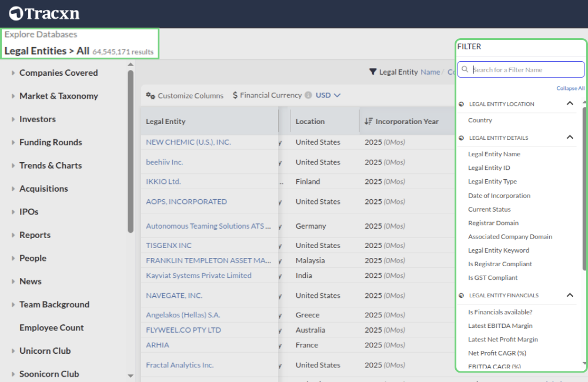Click the Financial Currency info icon
The height and width of the screenshot is (382, 588).
[x=308, y=95]
